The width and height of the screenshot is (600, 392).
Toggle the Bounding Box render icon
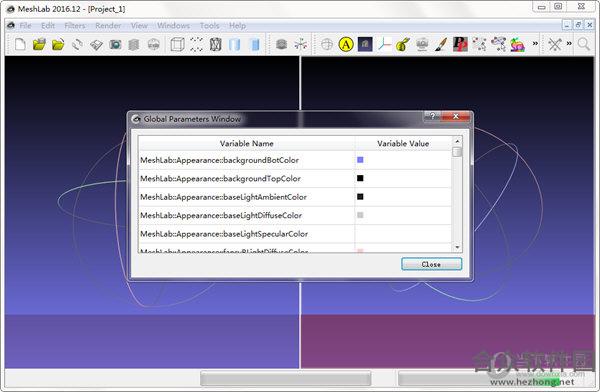pos(177,44)
